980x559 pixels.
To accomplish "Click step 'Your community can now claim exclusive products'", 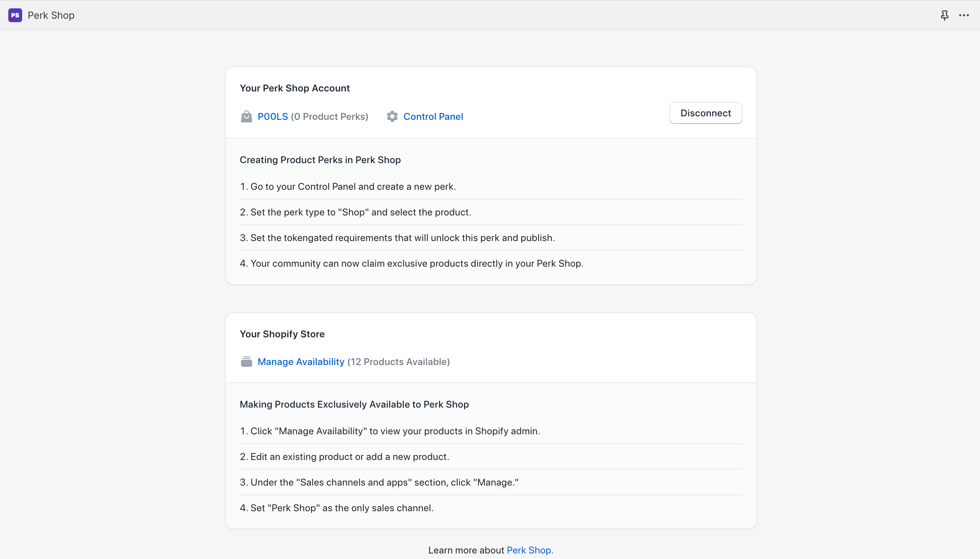I will [x=411, y=263].
